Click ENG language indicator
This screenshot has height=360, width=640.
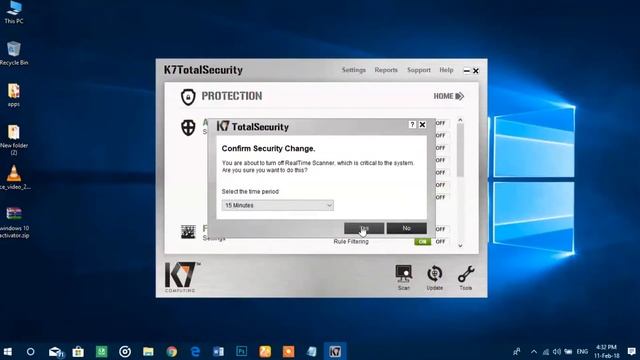point(582,351)
